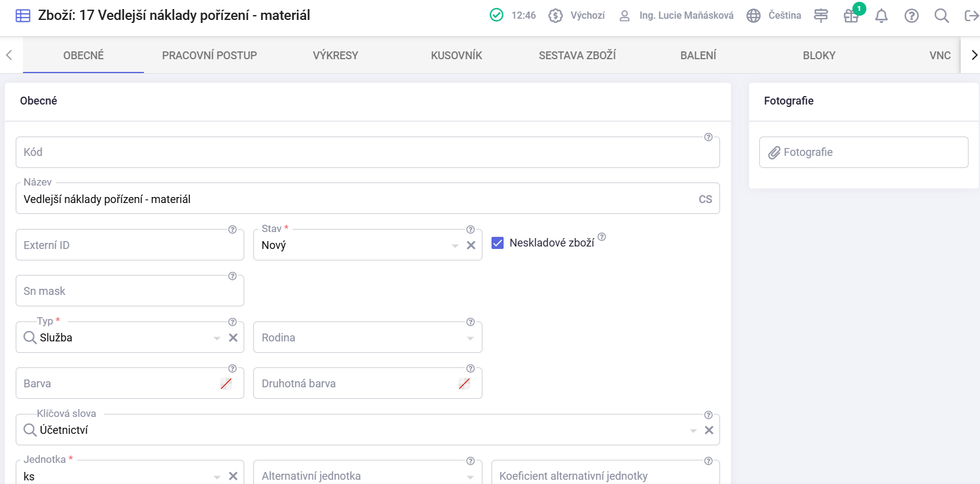
Task: Show the help hint for the Barva field
Action: [232, 369]
